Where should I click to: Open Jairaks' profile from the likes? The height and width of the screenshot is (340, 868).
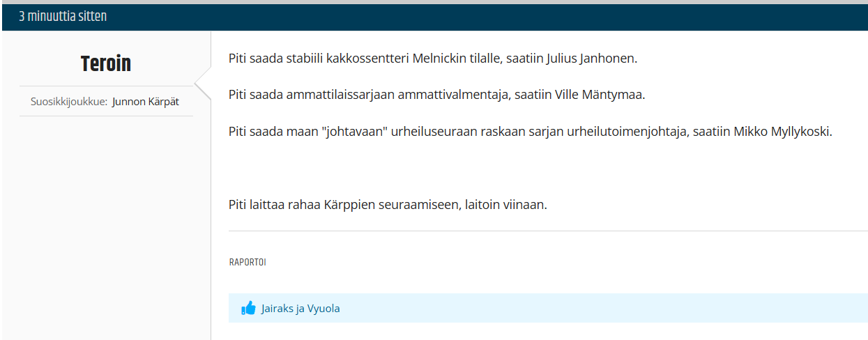278,308
